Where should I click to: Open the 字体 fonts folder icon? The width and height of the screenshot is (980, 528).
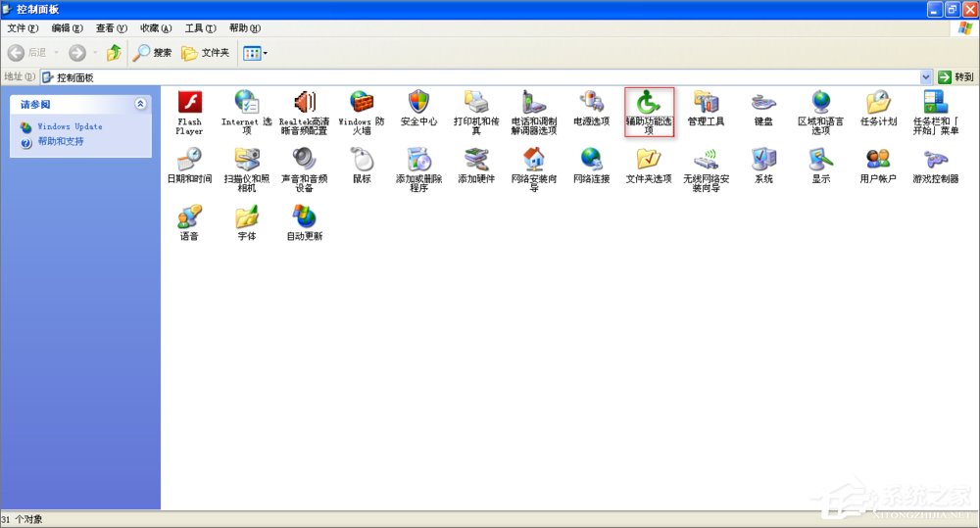coord(246,217)
